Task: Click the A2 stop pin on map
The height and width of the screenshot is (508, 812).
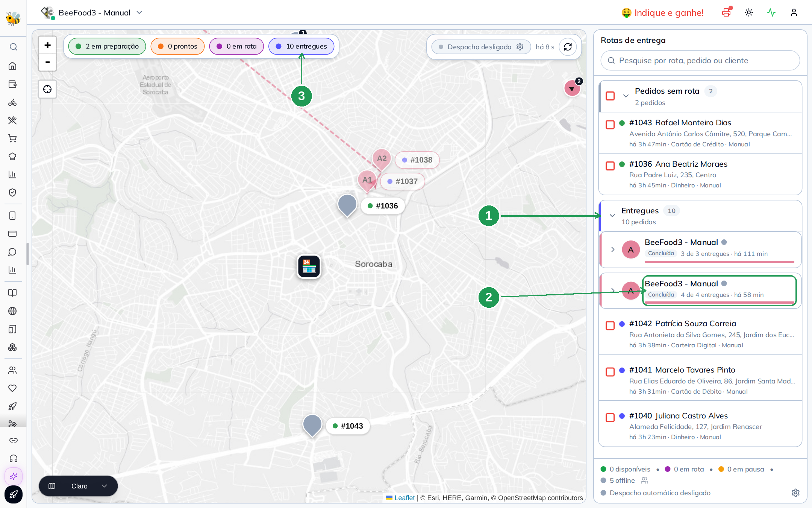Action: click(382, 160)
